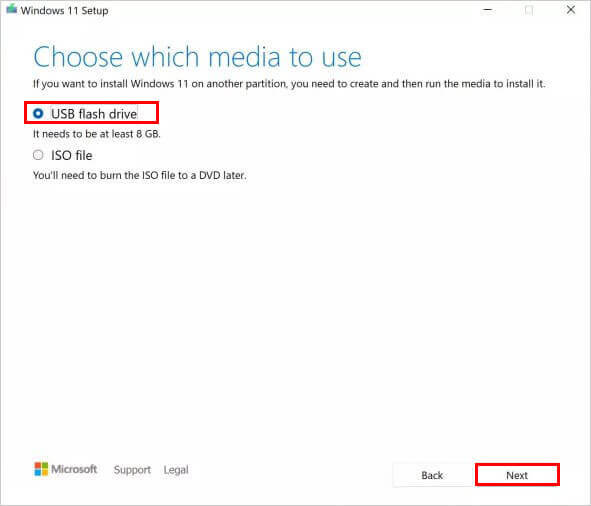Minimize the Windows 11 Setup window

pyautogui.click(x=487, y=10)
